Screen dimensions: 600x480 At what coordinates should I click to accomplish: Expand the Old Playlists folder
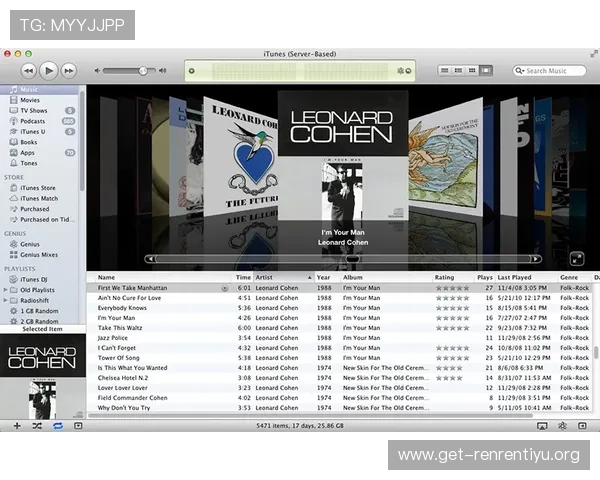point(5,290)
